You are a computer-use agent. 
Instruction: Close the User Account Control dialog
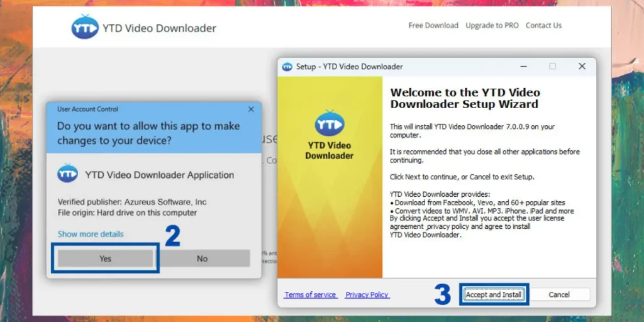(251, 109)
